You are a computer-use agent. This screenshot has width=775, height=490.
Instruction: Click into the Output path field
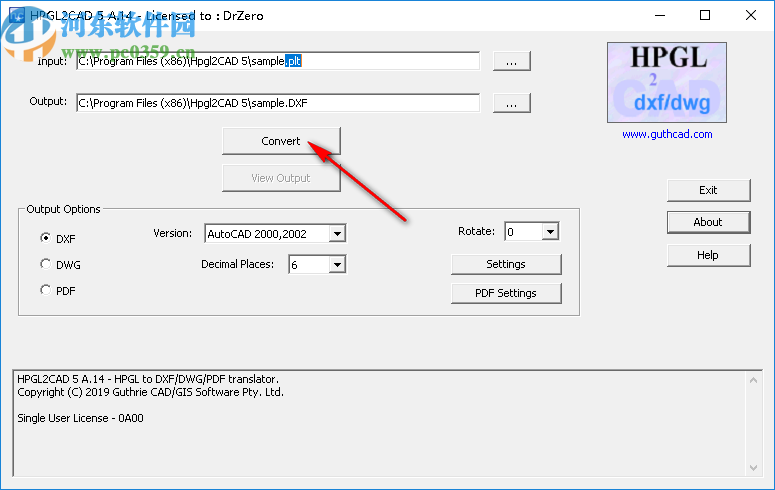tap(278, 103)
